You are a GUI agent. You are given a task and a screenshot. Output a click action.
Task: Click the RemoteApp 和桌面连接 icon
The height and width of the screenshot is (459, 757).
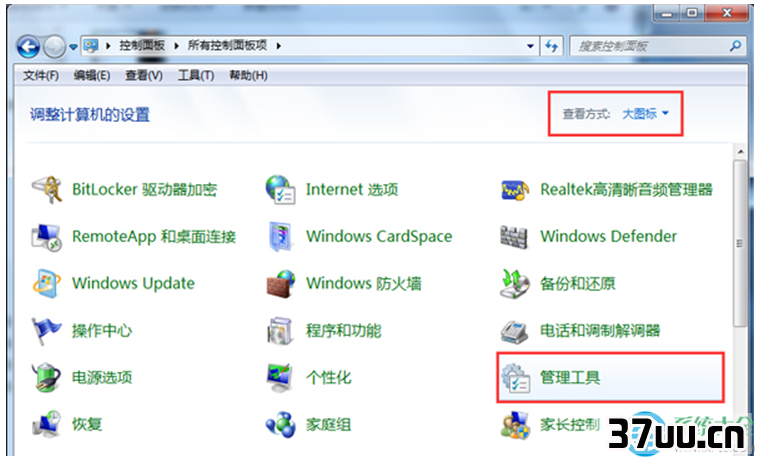(47, 236)
